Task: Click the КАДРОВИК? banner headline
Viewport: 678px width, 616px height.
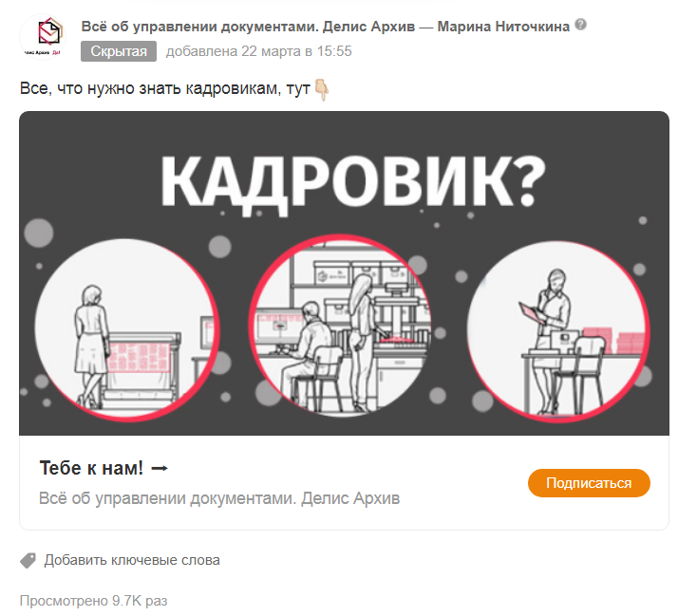Action: coord(353,181)
